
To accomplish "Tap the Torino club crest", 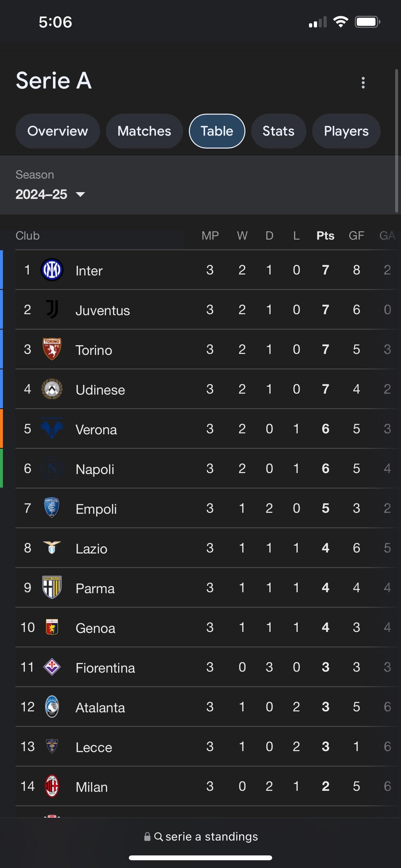I will [x=52, y=349].
